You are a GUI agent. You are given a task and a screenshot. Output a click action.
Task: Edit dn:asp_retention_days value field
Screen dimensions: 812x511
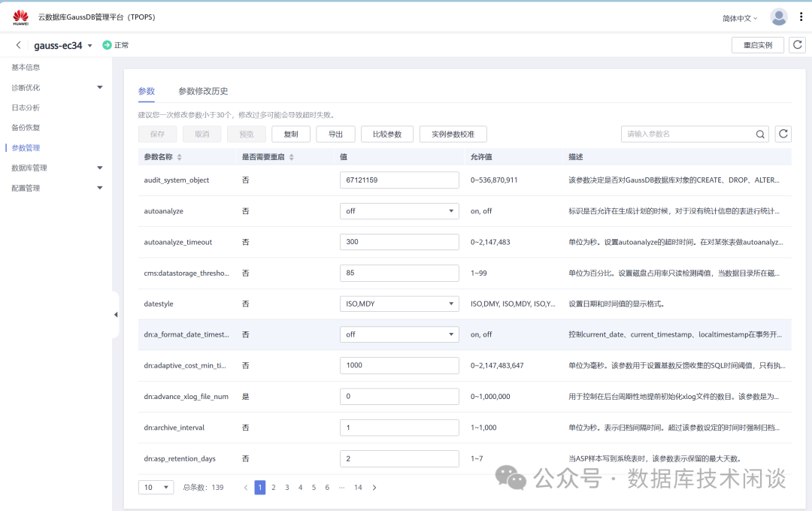point(399,458)
